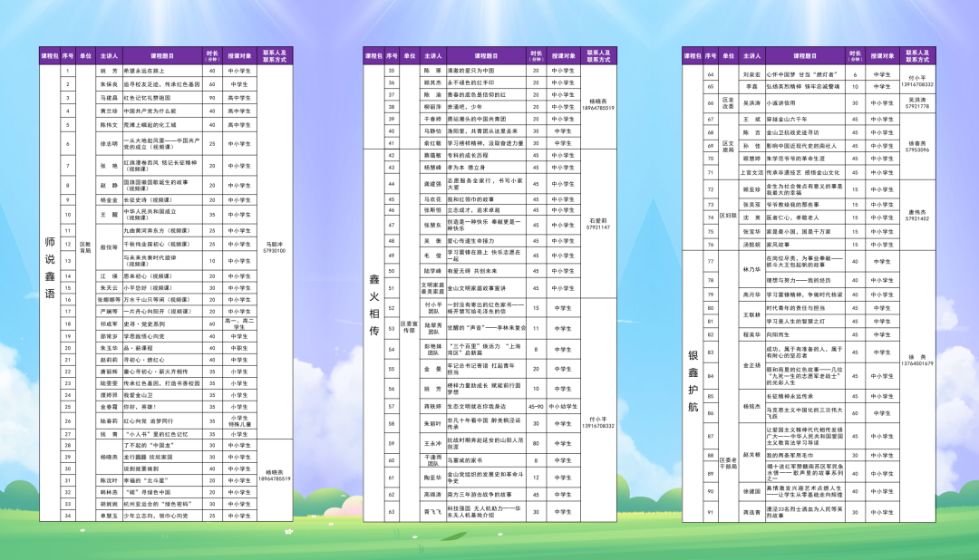Click unit cell '区文旅局' in right table
Screen dimensions: 979x560
pyautogui.click(x=728, y=147)
